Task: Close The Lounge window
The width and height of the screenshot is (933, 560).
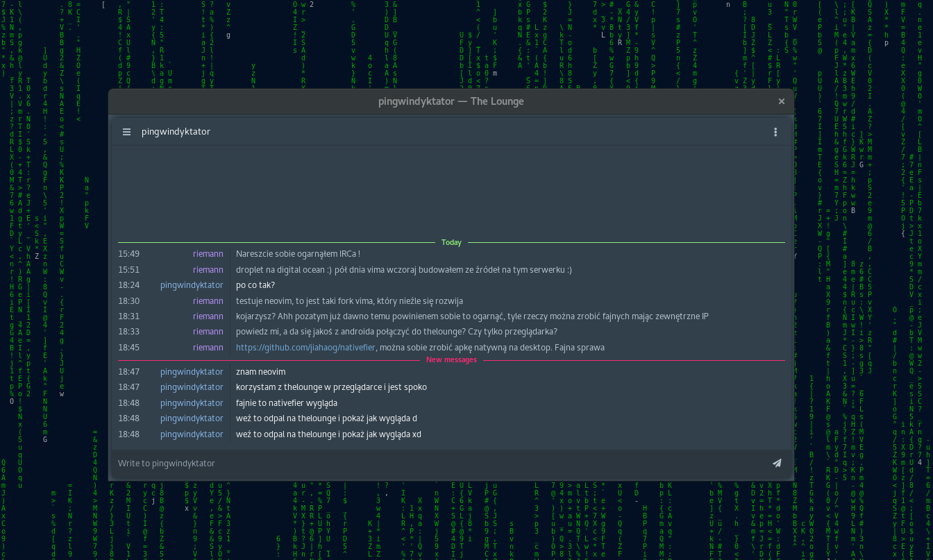Action: pyautogui.click(x=781, y=101)
